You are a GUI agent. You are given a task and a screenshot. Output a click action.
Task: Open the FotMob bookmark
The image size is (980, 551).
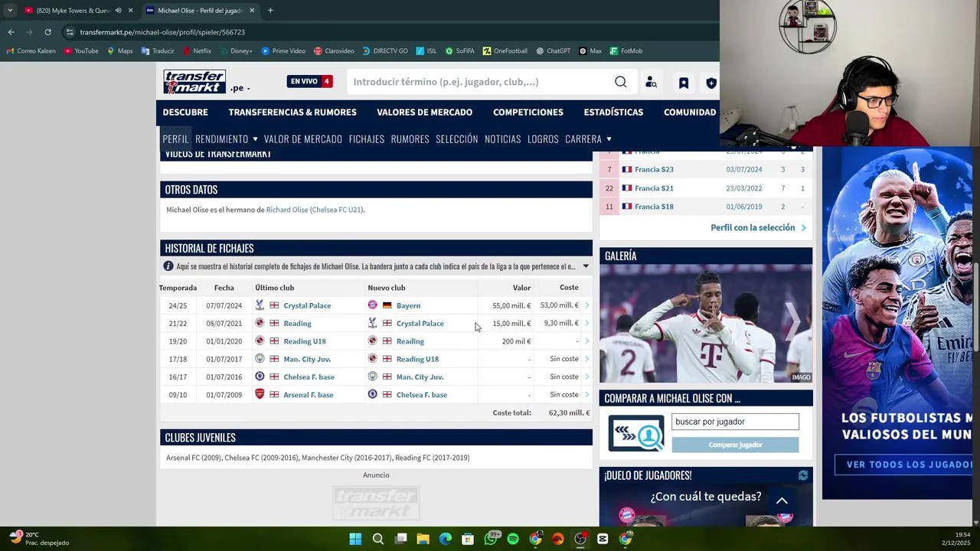[x=626, y=51]
